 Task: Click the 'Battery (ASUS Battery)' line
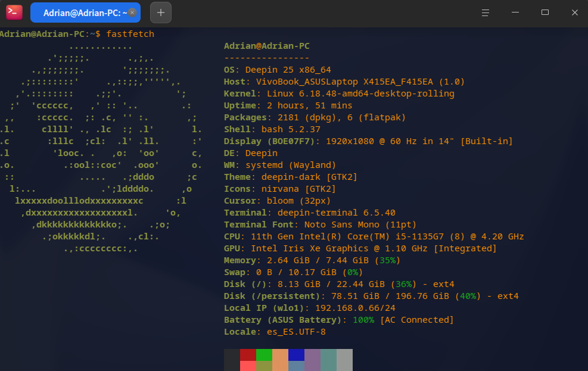click(x=339, y=320)
